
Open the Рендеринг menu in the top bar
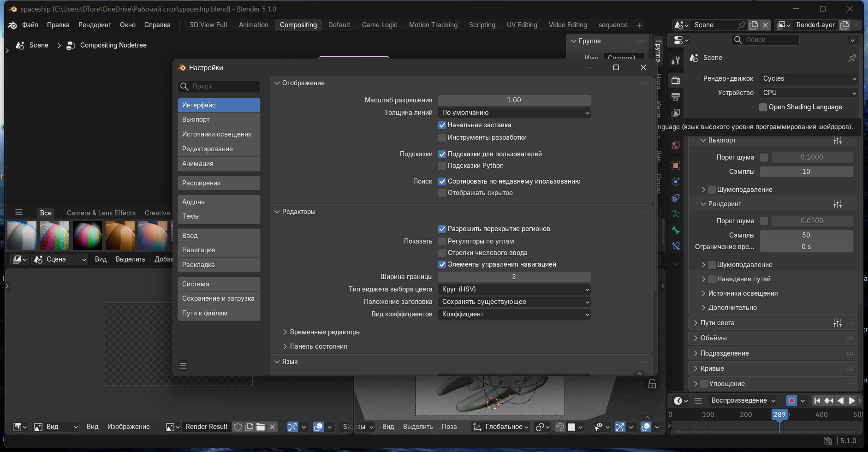pyautogui.click(x=95, y=25)
